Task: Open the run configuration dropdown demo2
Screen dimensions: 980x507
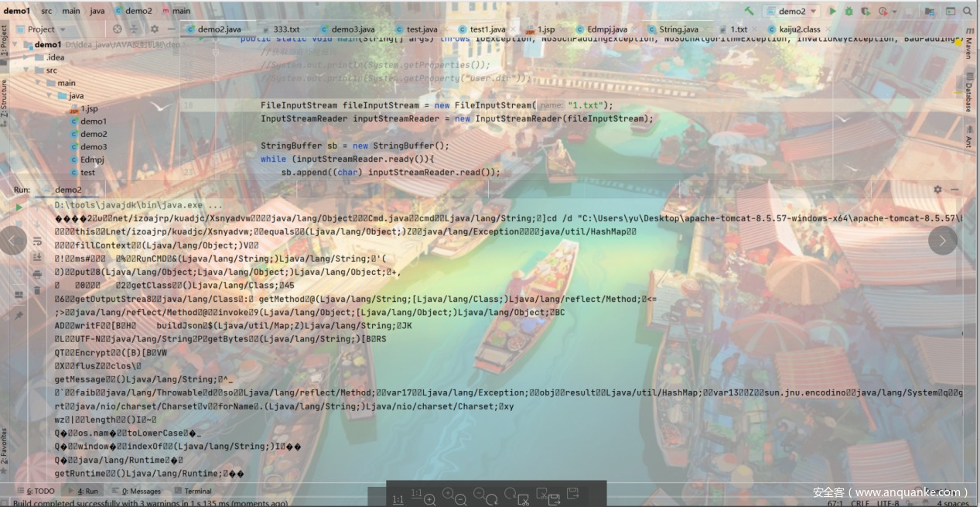Action: 792,12
